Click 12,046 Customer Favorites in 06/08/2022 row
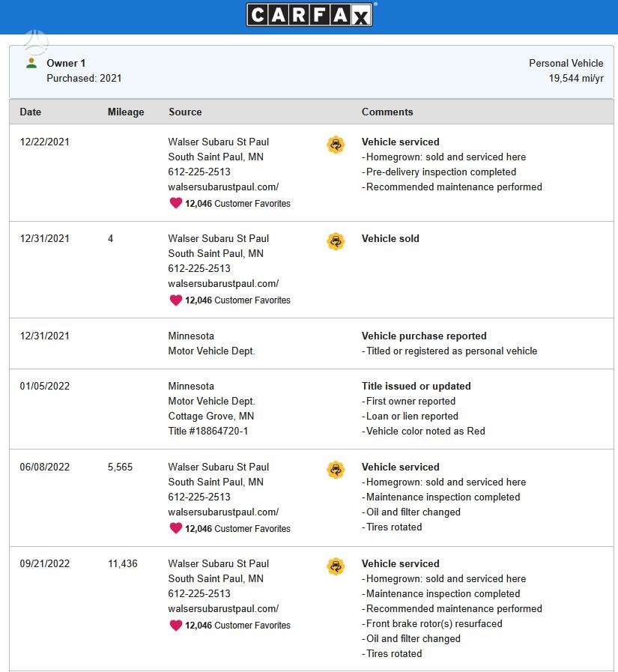618x672 pixels. [x=237, y=529]
